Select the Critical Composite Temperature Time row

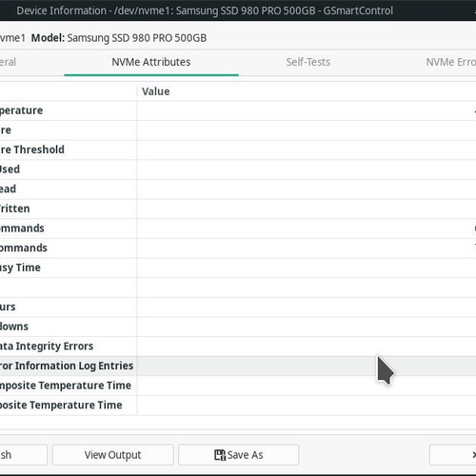pyautogui.click(x=238, y=406)
